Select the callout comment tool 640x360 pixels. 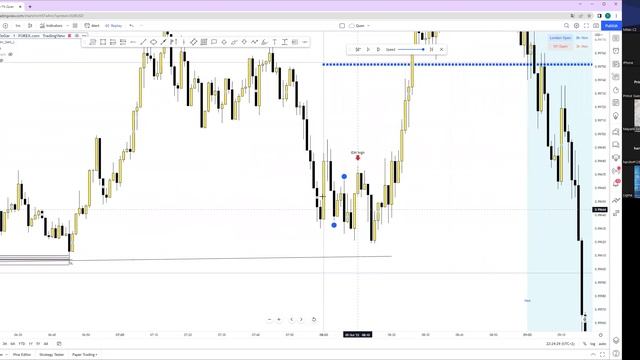pos(214,42)
